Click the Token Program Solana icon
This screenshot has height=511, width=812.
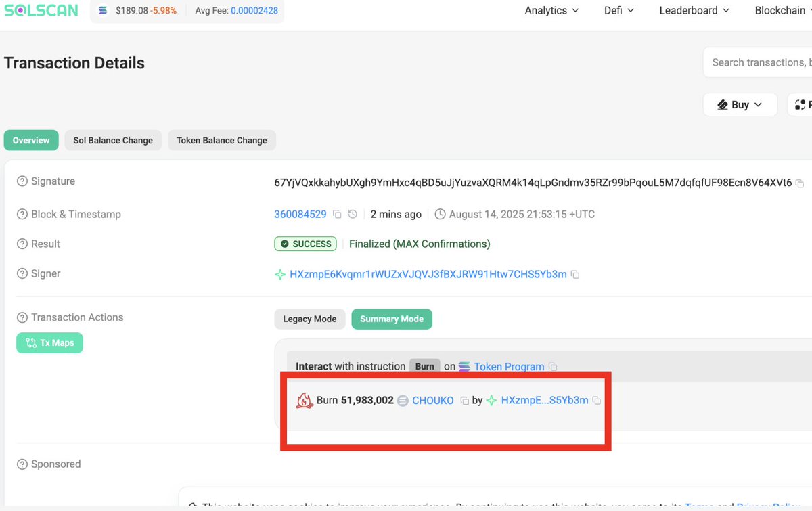tap(464, 367)
